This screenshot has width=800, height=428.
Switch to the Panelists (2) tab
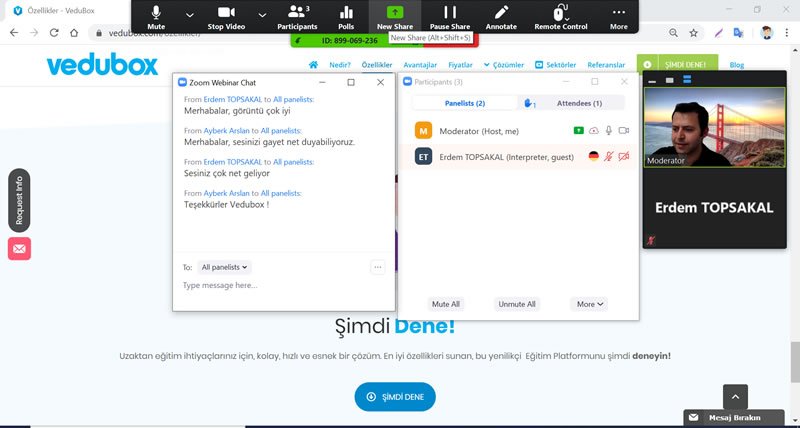click(465, 103)
